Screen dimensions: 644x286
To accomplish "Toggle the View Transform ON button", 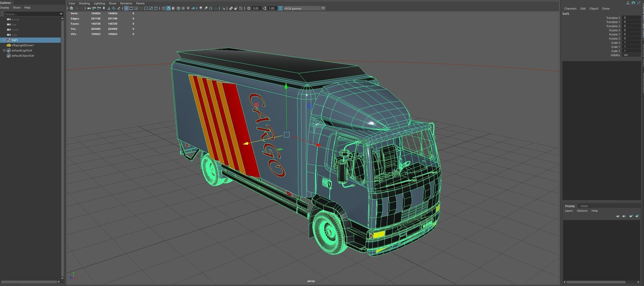I will (280, 8).
